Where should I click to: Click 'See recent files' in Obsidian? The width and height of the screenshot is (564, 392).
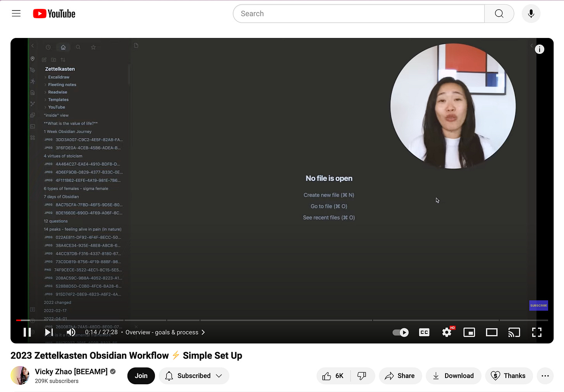329,217
